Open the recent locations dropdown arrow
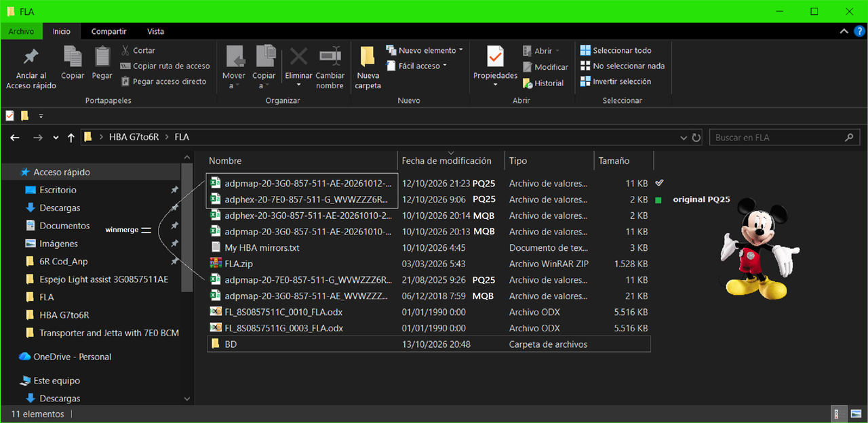 56,138
